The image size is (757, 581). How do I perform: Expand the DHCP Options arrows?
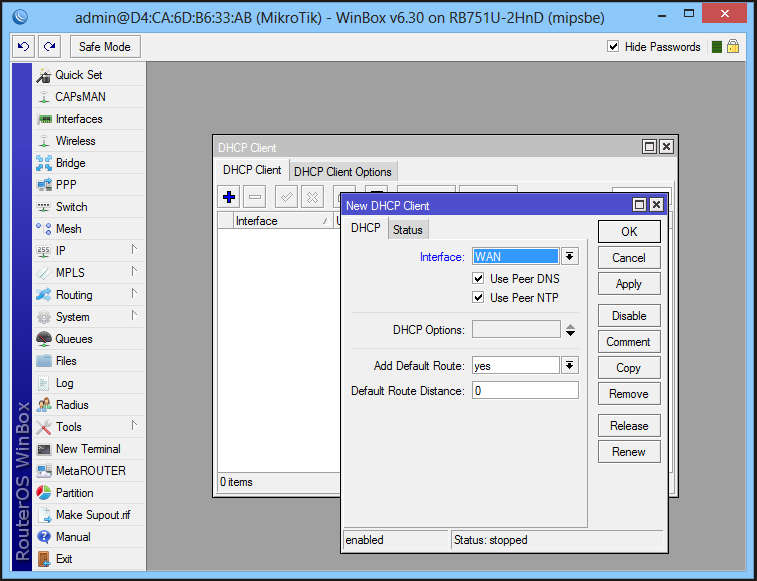coord(570,330)
